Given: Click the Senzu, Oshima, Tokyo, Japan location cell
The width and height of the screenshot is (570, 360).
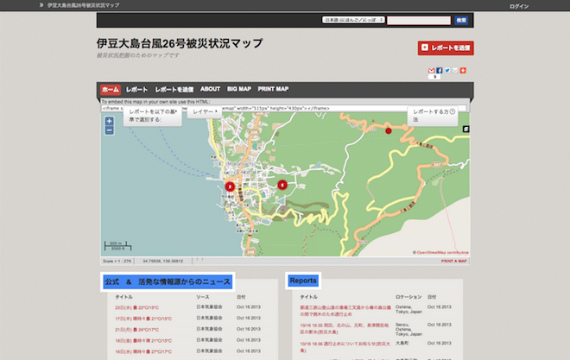Looking at the screenshot, I should (x=409, y=329).
